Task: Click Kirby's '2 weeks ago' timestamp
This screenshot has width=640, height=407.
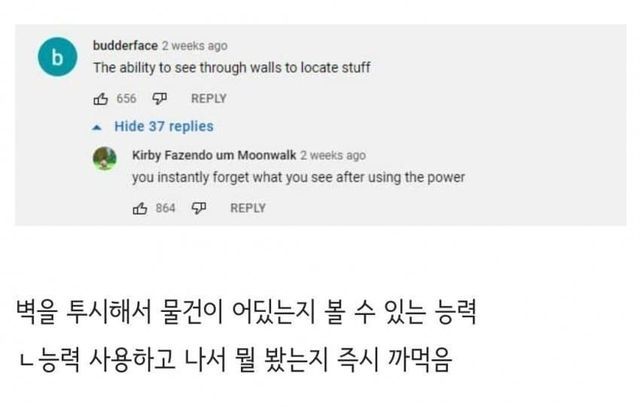Action: coord(333,155)
